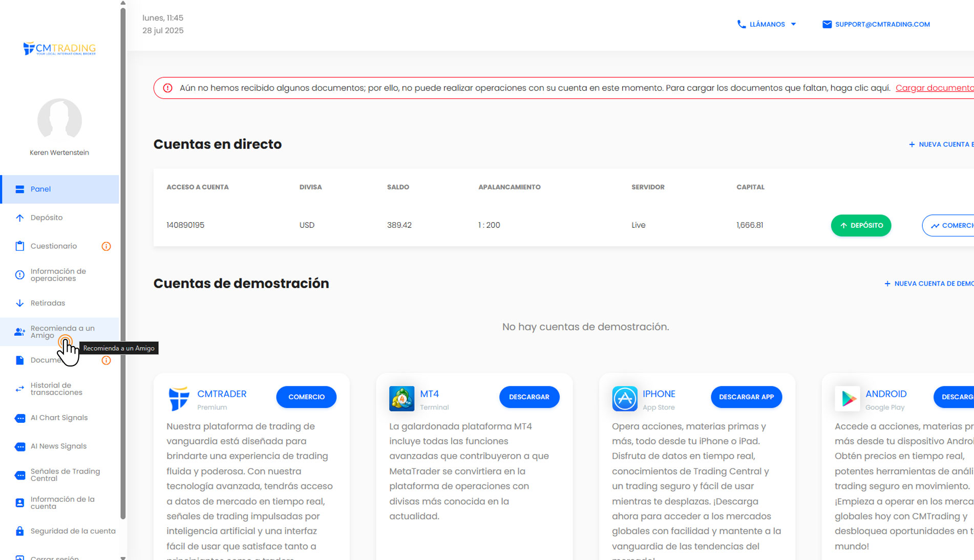Expand the Llámanos dropdown arrow
Screen dimensions: 974x560
[x=793, y=24]
